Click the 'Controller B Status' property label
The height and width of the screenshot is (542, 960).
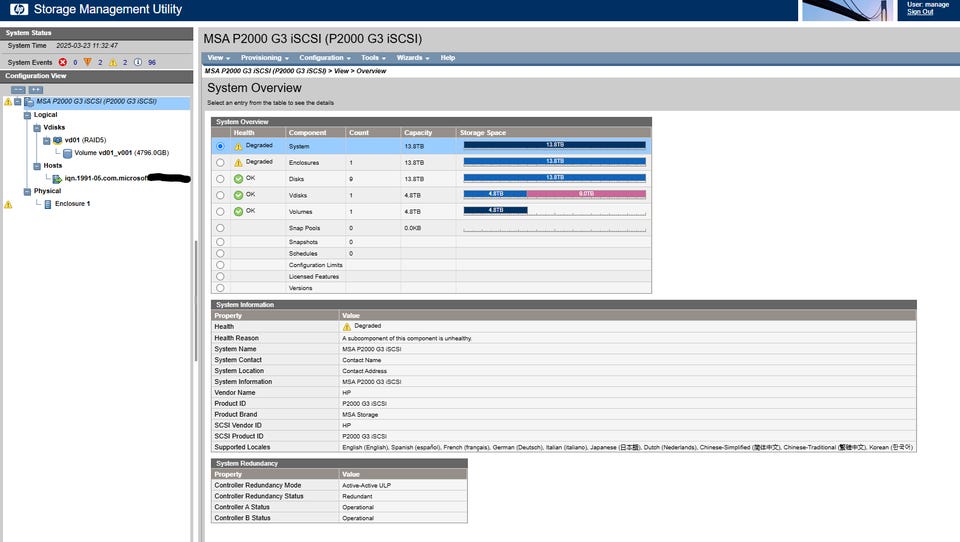242,518
